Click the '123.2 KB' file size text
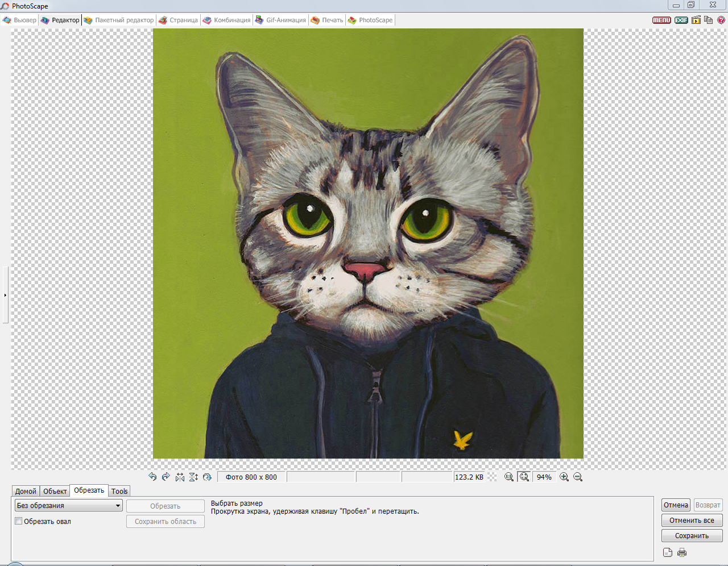 pyautogui.click(x=469, y=477)
